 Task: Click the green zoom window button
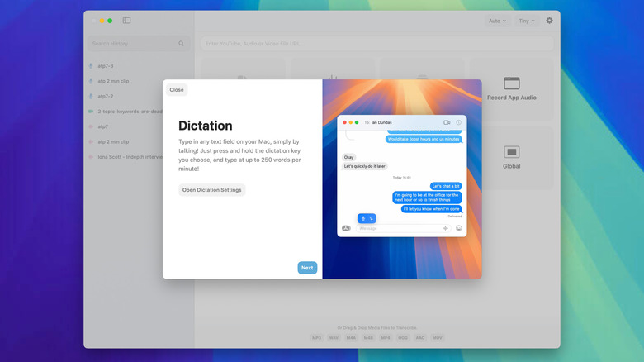[x=110, y=21]
